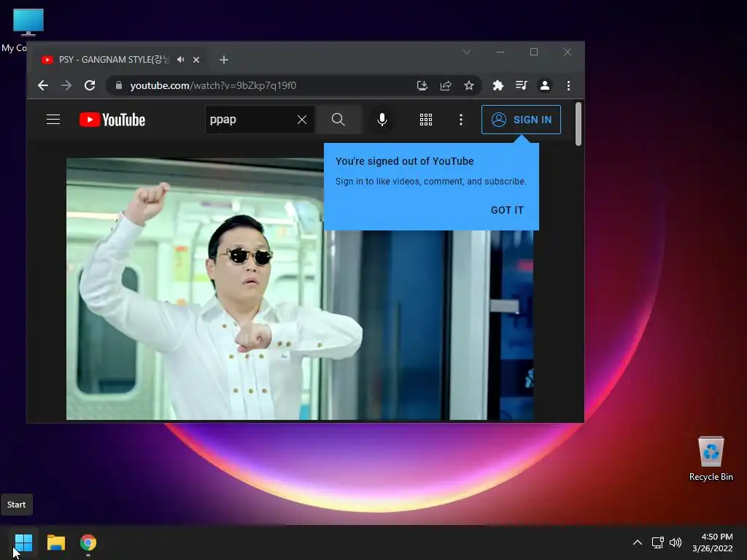Run the search with the magnifier button
The height and width of the screenshot is (560, 747).
coord(338,120)
